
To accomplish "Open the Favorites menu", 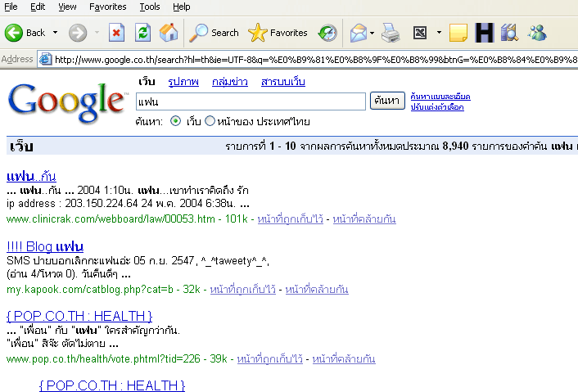I will [107, 7].
